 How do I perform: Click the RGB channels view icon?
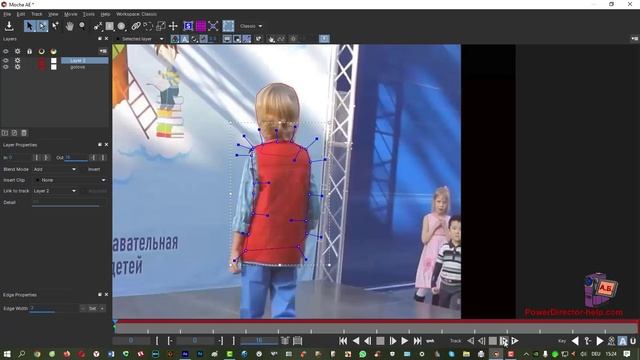tap(175, 39)
